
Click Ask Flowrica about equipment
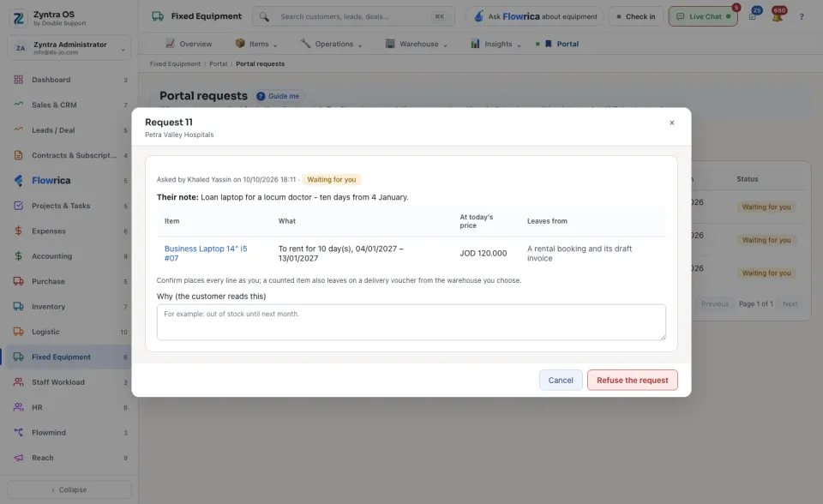click(x=535, y=16)
